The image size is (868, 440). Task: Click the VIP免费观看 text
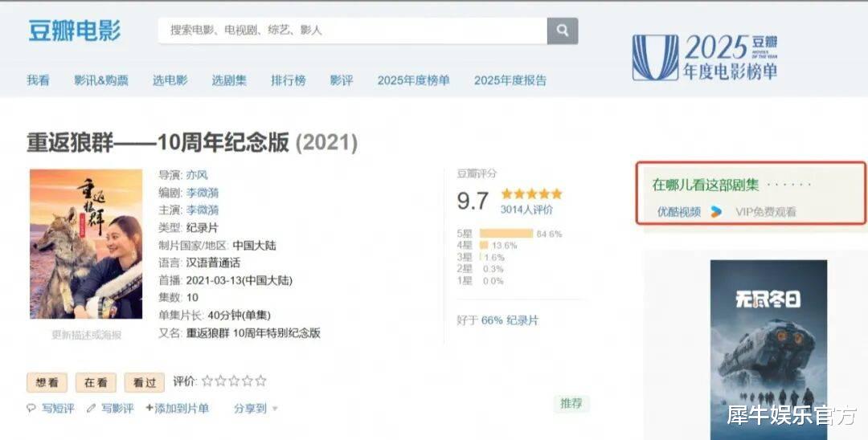766,212
